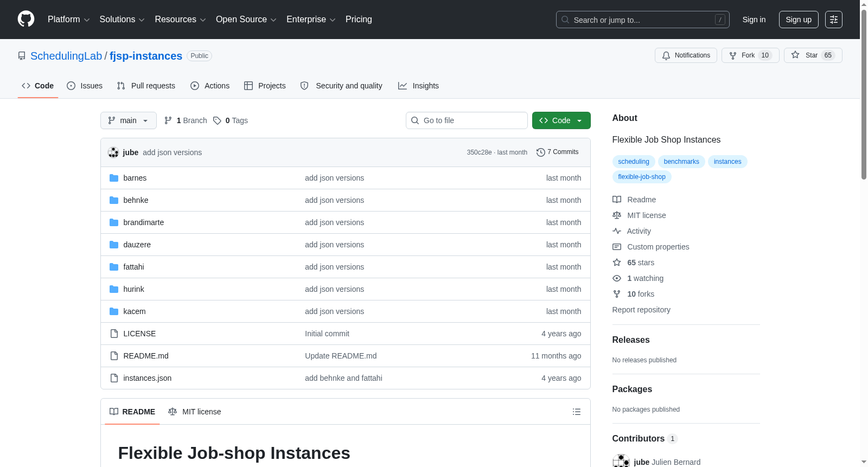Click the behnke folder icon

[x=114, y=200]
